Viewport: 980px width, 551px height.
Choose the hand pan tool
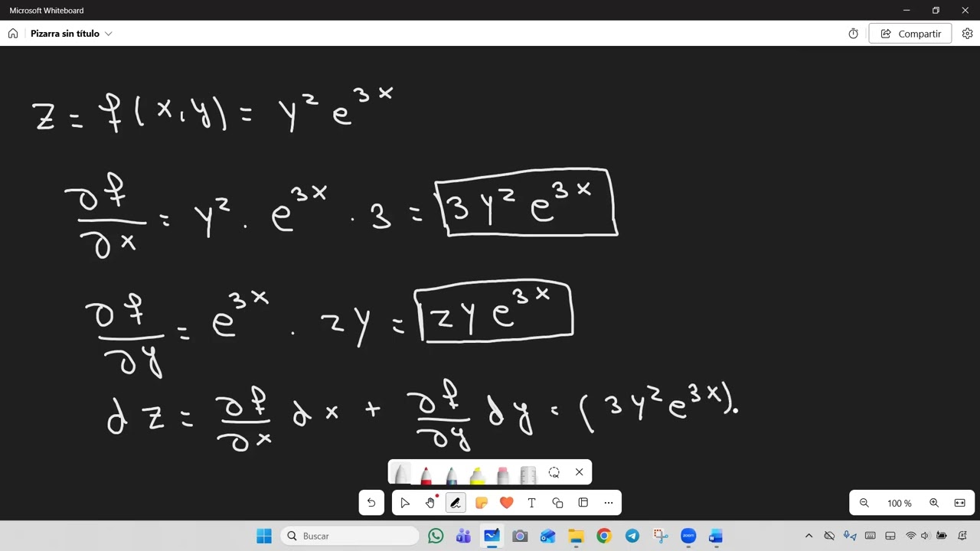[x=430, y=503]
